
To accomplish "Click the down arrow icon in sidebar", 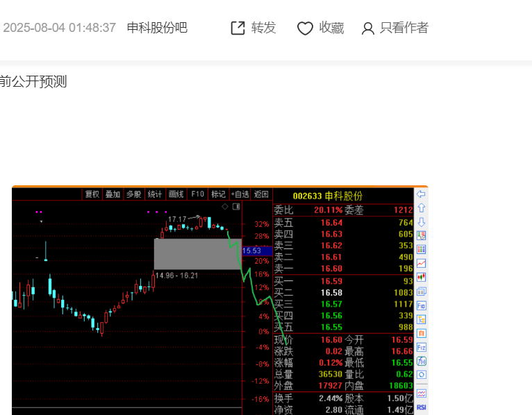I will click(x=421, y=222).
